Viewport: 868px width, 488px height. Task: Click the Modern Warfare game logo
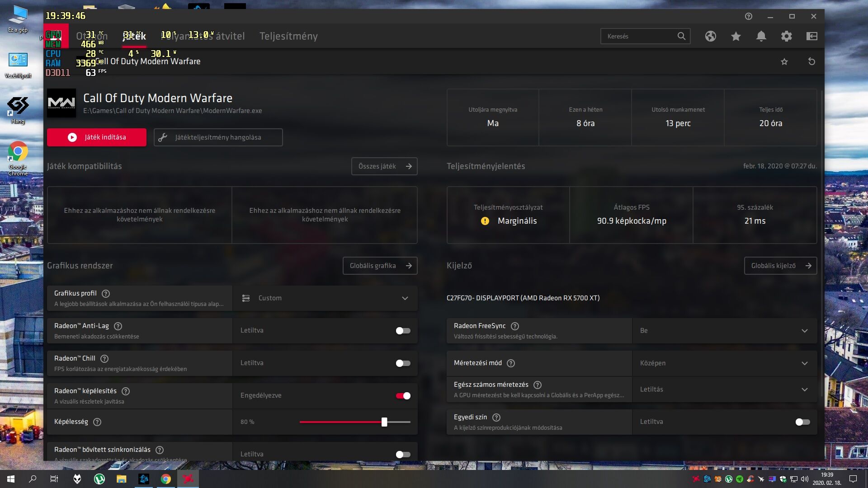(61, 103)
